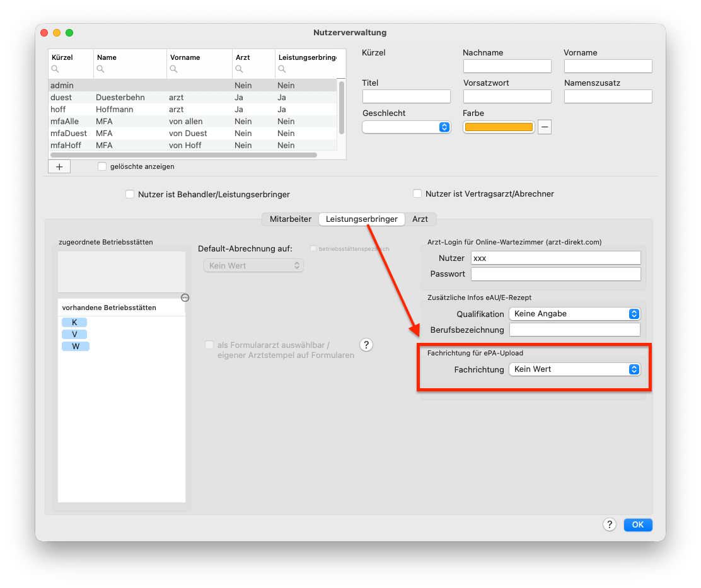Click the search icon in the Kürzel column
701x588 pixels.
(x=55, y=69)
